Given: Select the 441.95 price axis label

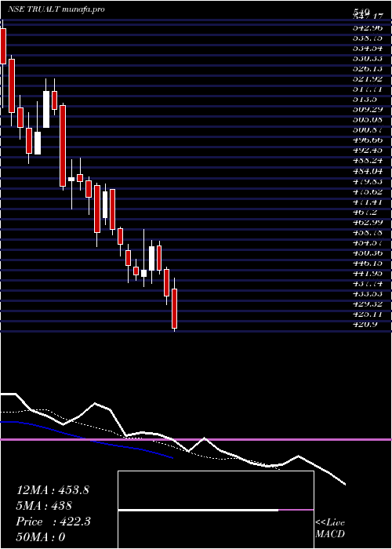Looking at the screenshot, I should [x=368, y=274].
